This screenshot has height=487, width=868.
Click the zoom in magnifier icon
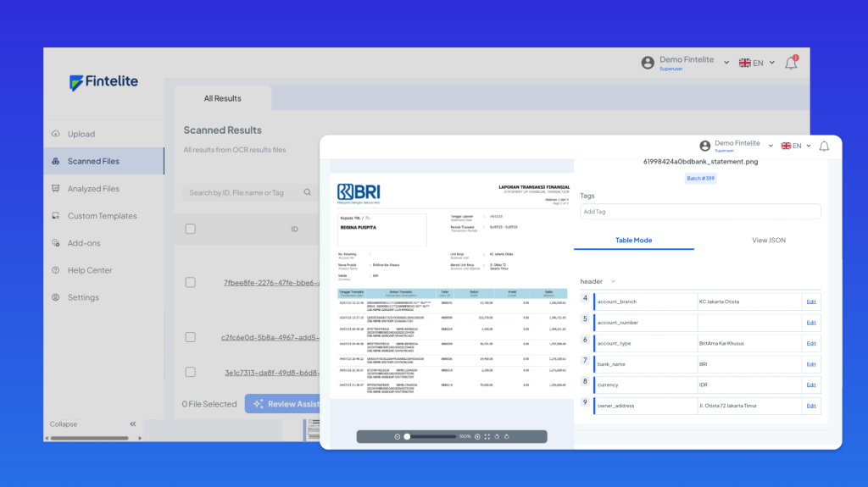point(477,436)
